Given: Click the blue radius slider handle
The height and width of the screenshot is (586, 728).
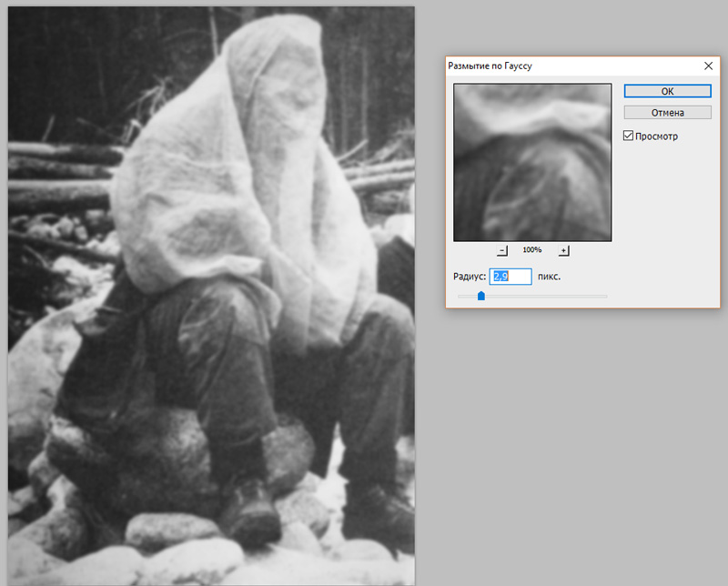Looking at the screenshot, I should point(481,296).
